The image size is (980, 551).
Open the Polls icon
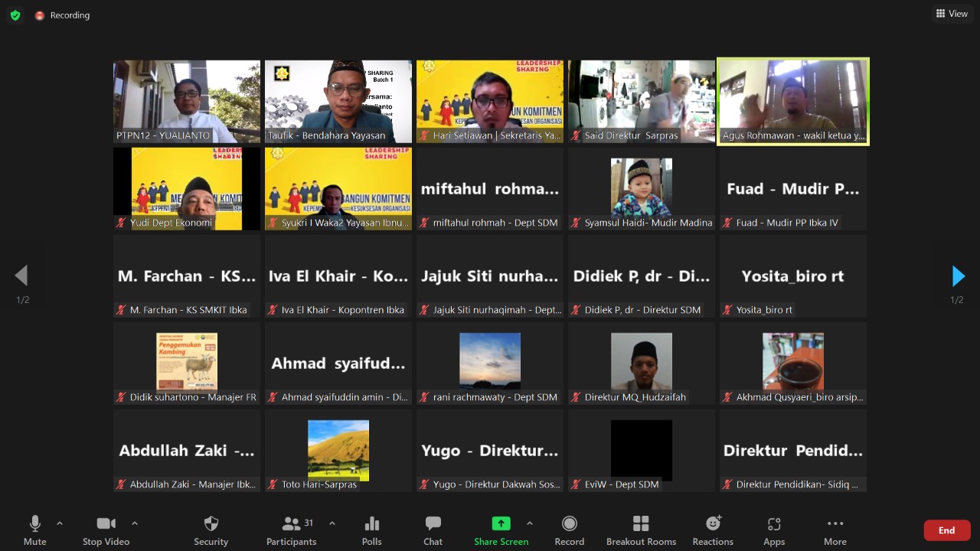point(372,524)
